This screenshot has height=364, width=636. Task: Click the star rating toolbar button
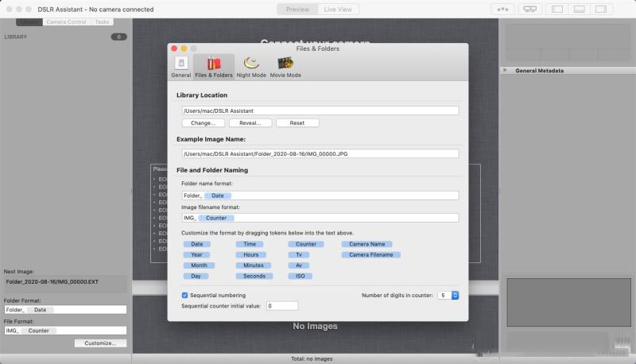[x=503, y=10]
